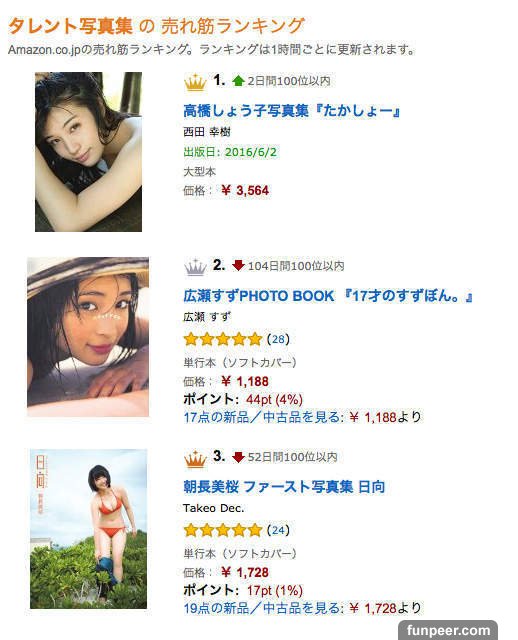
Task: Click the green up arrow beside rank 1
Action: (x=238, y=81)
